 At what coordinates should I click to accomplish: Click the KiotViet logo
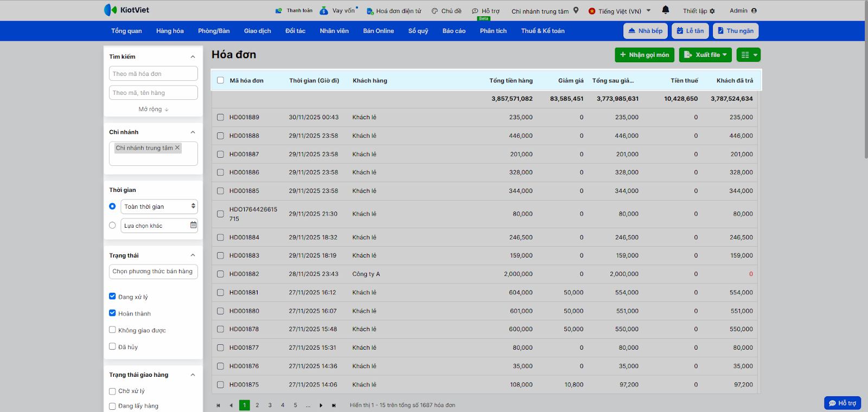[x=126, y=10]
